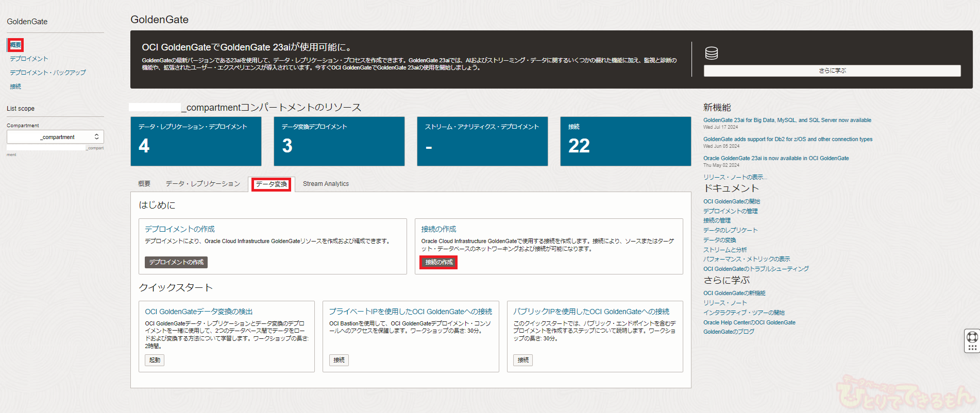This screenshot has width=980, height=413.
Task: Open デプロイメント・バックアップ sidebar link
Action: click(48, 73)
